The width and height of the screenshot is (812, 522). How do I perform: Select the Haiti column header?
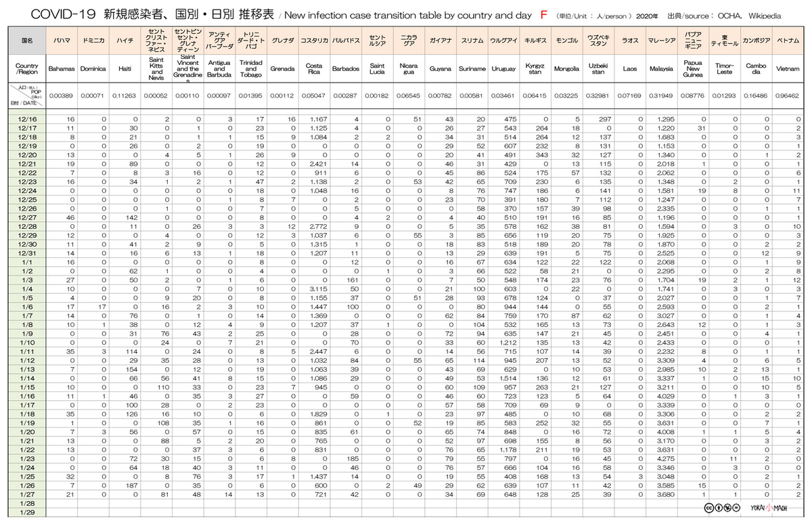click(x=124, y=69)
